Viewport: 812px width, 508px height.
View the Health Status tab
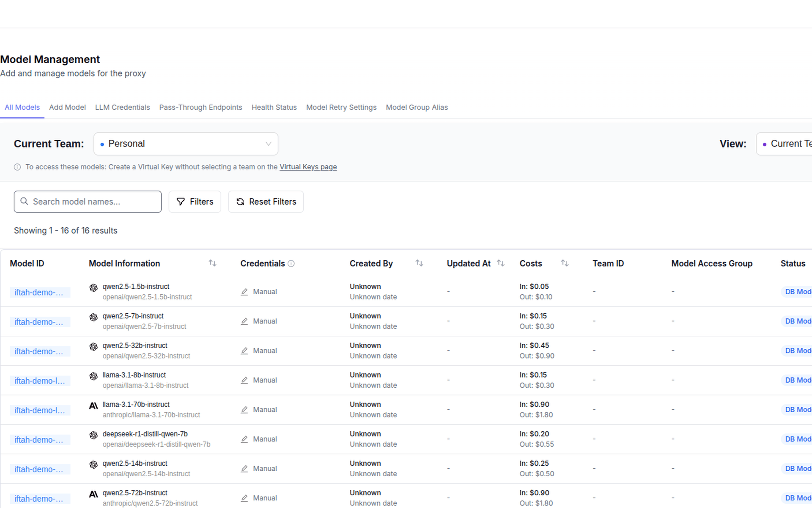(274, 108)
